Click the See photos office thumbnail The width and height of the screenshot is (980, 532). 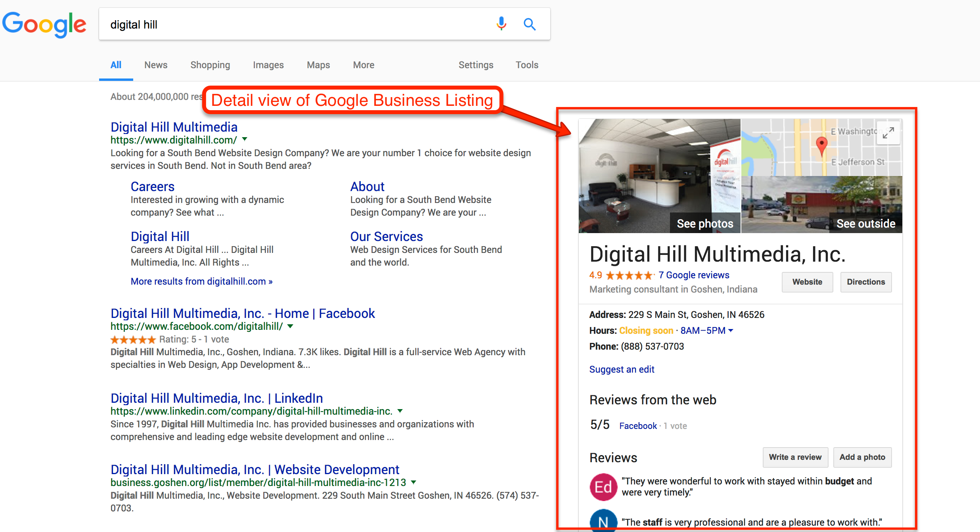click(x=659, y=176)
